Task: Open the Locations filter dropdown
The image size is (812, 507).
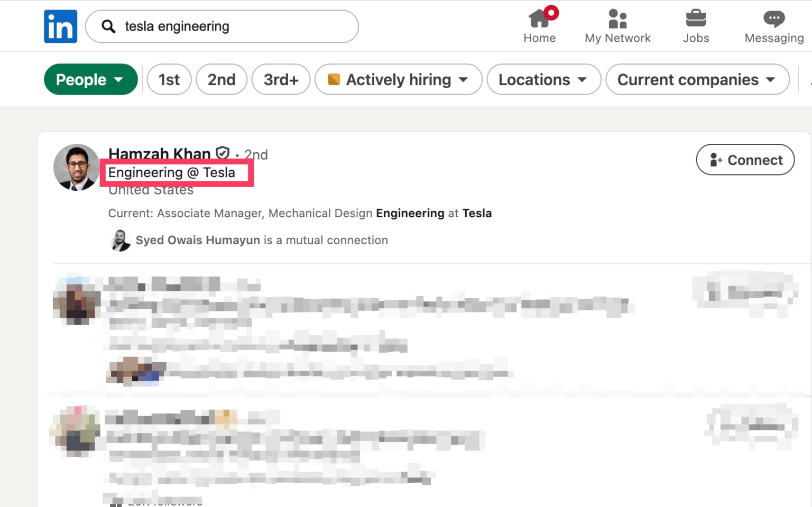Action: pyautogui.click(x=543, y=79)
